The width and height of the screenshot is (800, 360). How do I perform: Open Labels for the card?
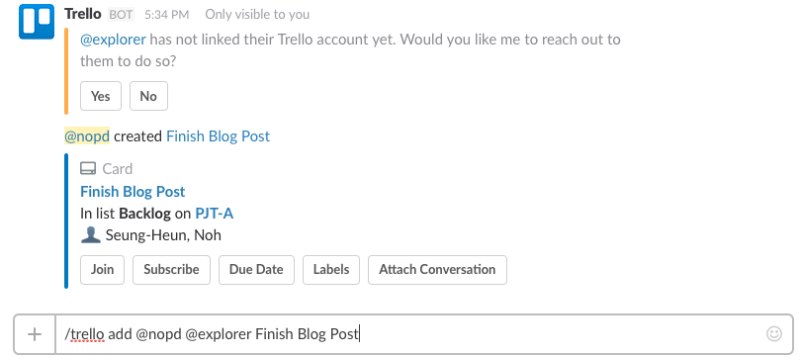click(331, 269)
